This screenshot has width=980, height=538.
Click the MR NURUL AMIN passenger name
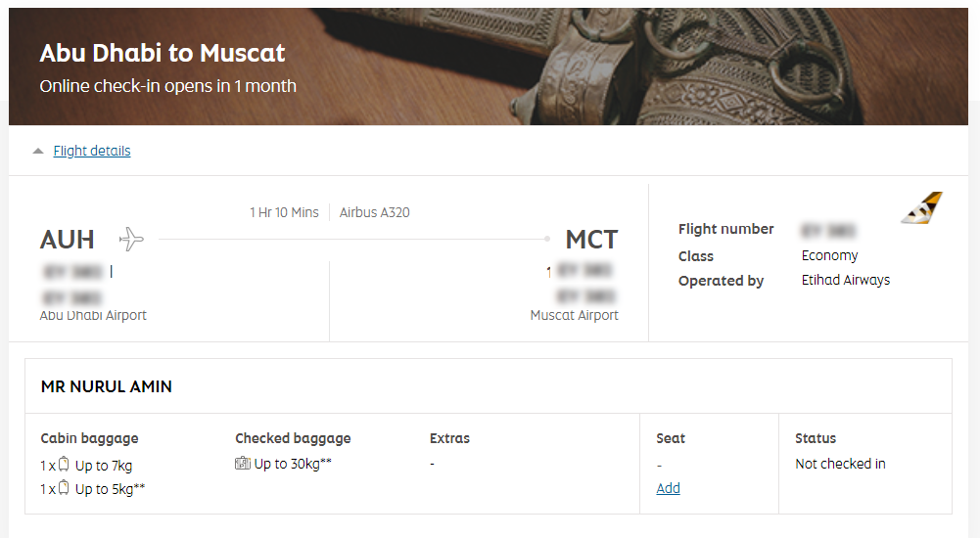click(x=107, y=386)
